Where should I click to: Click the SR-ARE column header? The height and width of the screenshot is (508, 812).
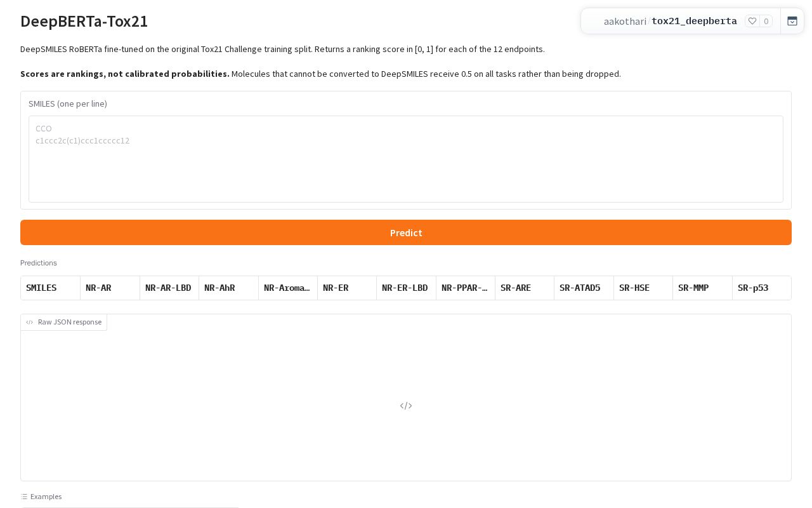click(x=525, y=288)
